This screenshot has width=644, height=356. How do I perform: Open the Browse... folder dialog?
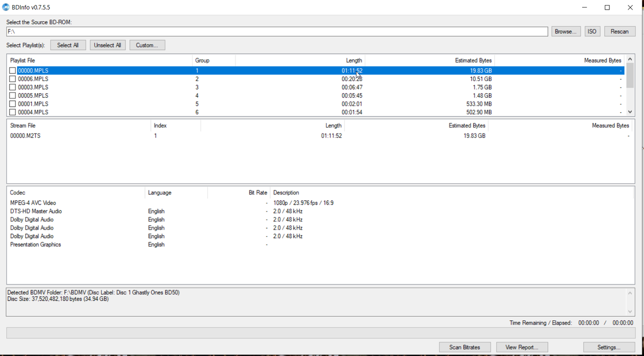click(566, 31)
